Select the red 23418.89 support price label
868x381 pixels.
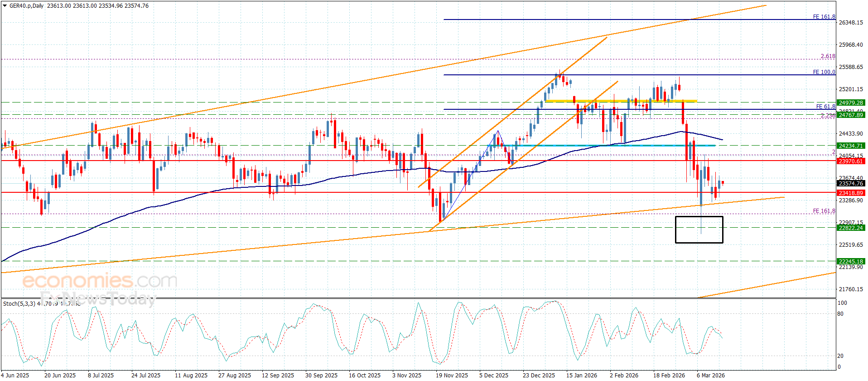point(850,193)
